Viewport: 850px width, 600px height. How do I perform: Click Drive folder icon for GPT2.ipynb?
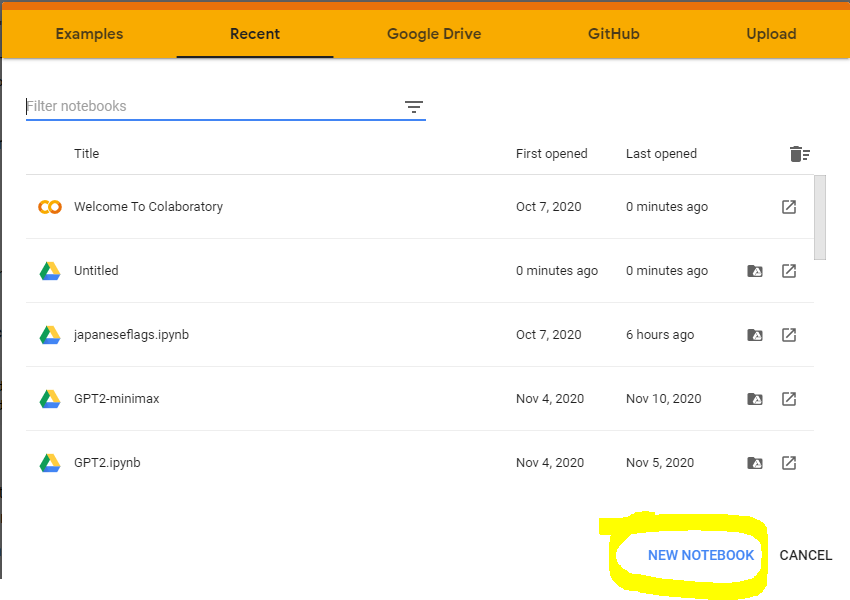(755, 463)
